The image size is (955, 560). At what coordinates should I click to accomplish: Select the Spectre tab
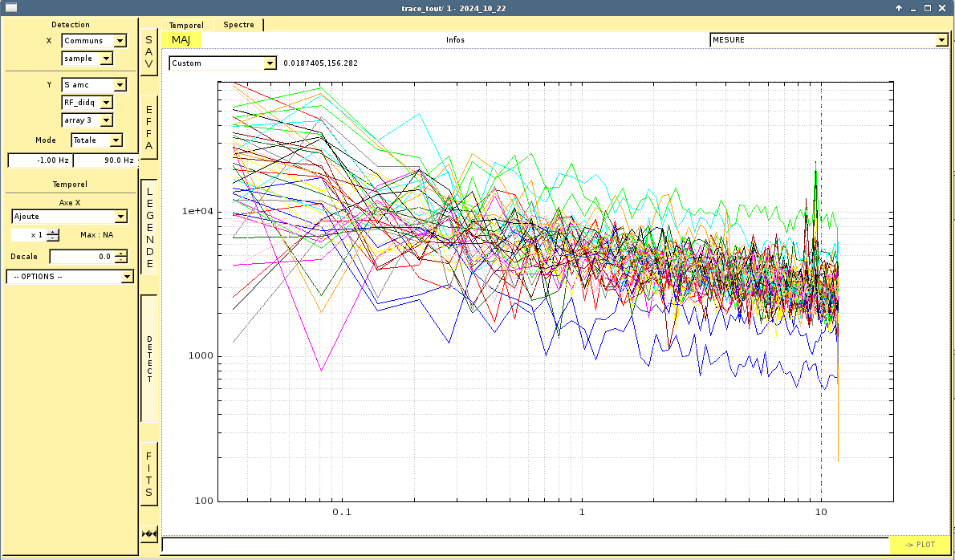[x=238, y=25]
